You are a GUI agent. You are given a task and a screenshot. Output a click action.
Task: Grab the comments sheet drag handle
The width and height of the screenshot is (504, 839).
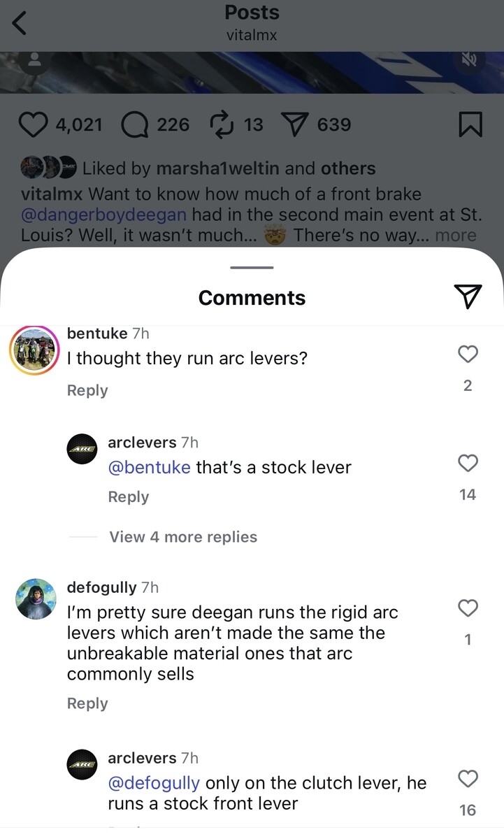(x=252, y=267)
